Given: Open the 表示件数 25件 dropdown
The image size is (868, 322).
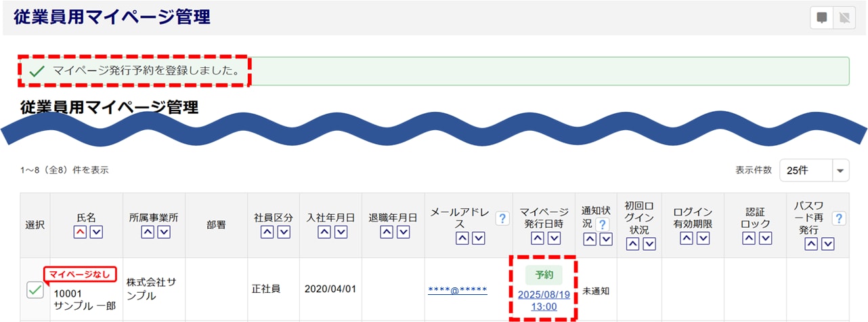Looking at the screenshot, I should pos(815,170).
